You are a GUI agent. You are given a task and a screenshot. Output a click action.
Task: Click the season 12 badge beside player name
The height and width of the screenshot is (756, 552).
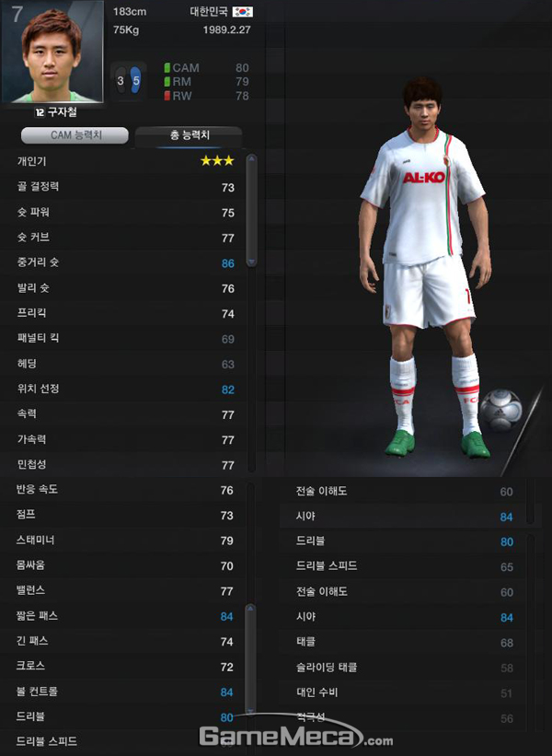(x=40, y=112)
